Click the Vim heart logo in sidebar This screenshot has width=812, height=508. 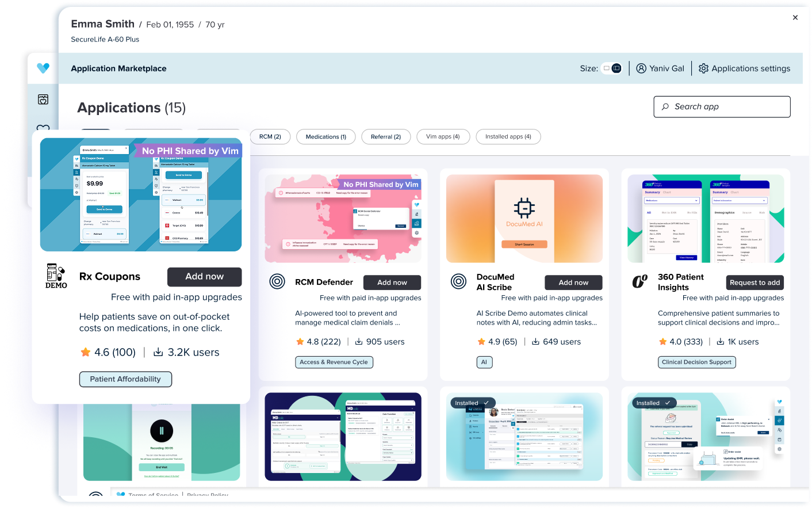pos(43,68)
